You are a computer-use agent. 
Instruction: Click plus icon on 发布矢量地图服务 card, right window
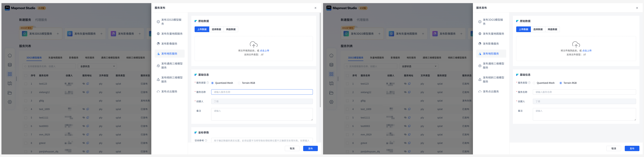[x=423, y=34]
